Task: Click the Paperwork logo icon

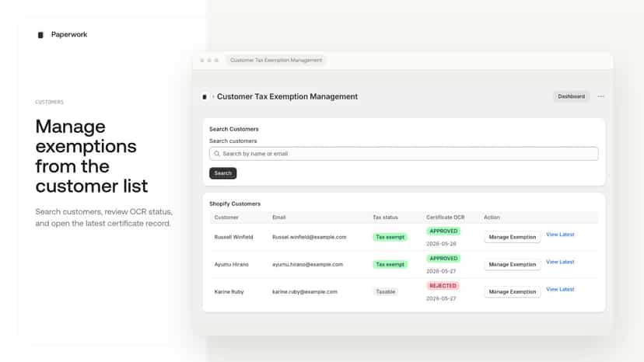Action: pyautogui.click(x=40, y=35)
